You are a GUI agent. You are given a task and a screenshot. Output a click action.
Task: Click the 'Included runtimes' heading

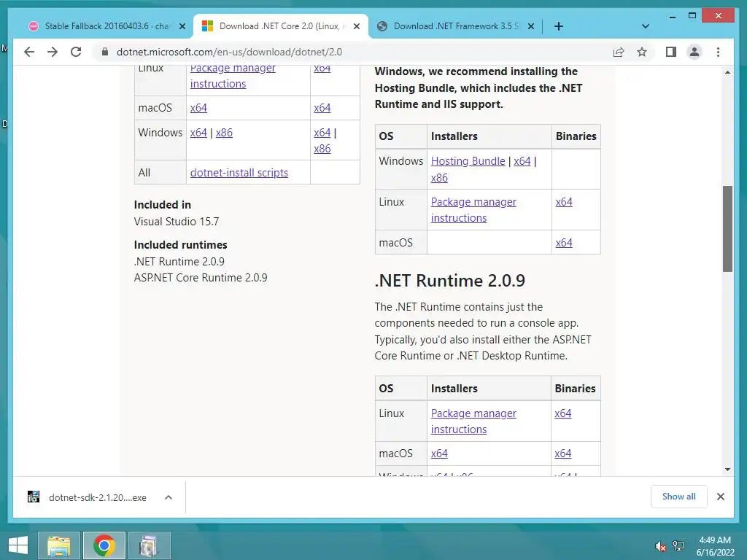[x=181, y=245]
